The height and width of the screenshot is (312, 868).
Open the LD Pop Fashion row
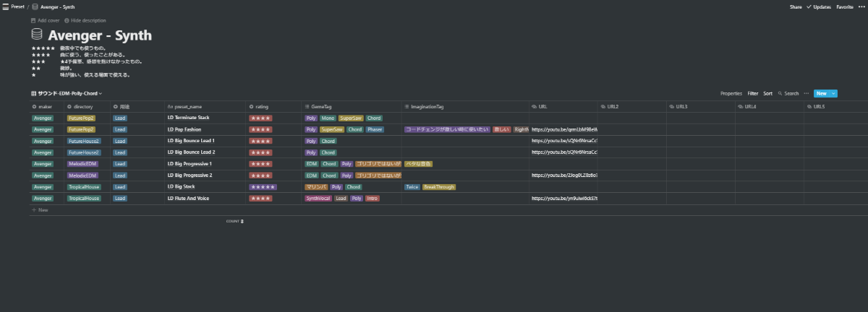click(184, 129)
